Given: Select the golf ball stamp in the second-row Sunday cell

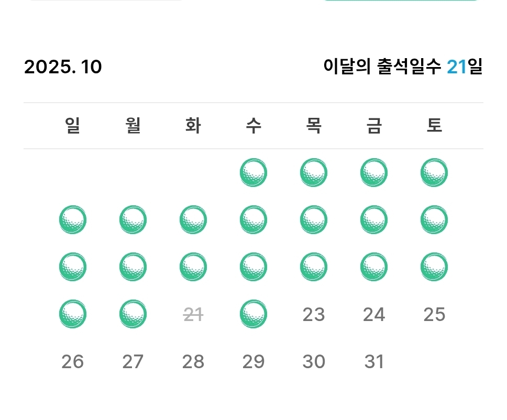Looking at the screenshot, I should pos(73,220).
